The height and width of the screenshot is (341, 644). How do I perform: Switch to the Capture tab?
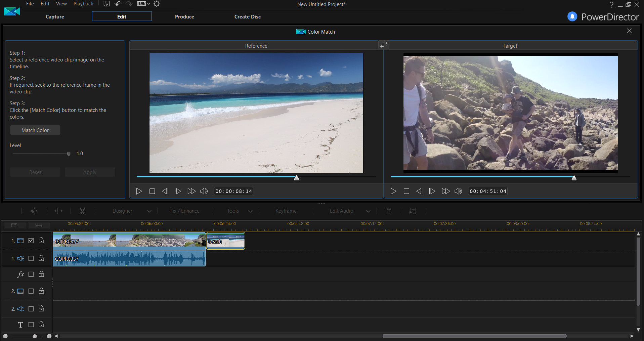pyautogui.click(x=55, y=16)
